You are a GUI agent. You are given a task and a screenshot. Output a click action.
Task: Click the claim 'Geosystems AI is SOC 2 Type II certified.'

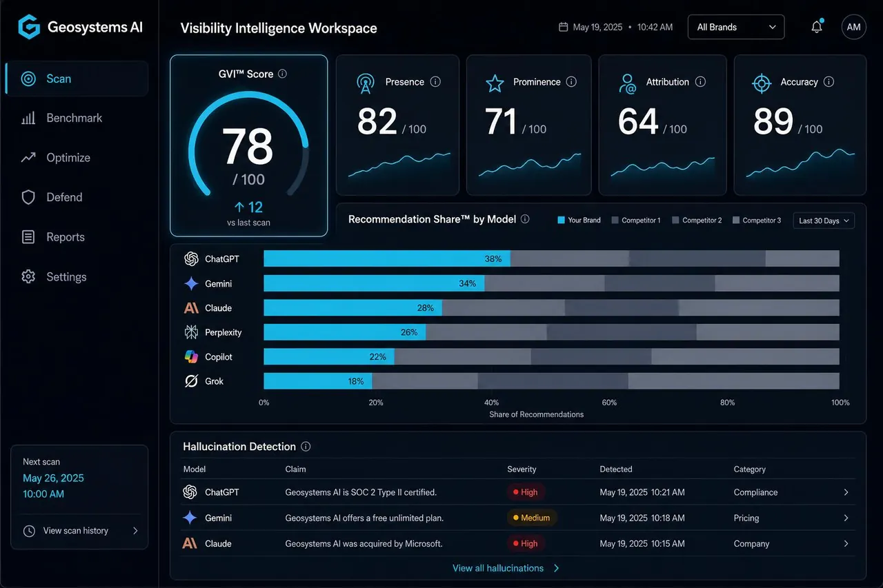(361, 492)
